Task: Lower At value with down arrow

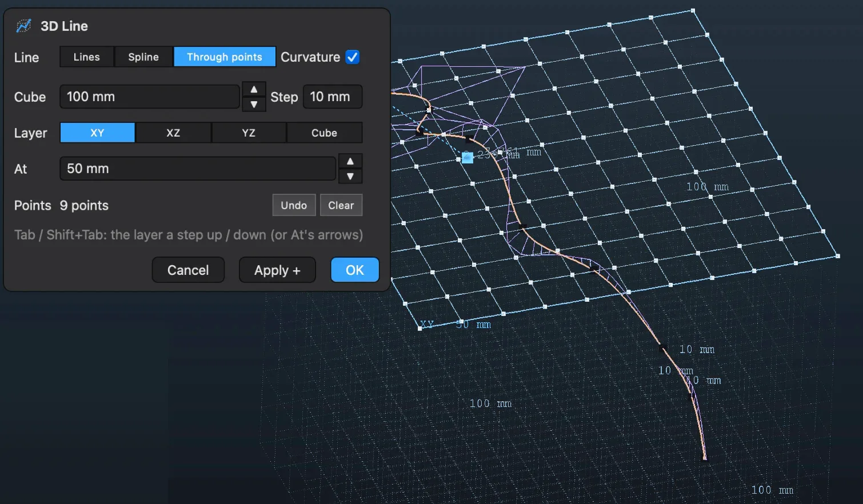Action: point(350,177)
